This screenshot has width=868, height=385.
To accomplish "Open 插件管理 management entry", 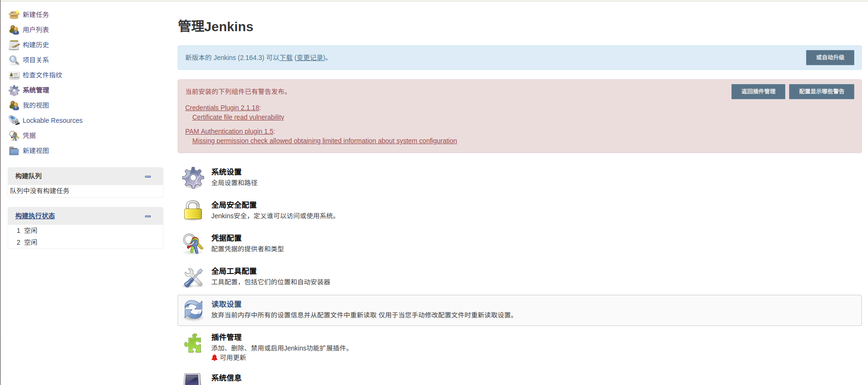I will (226, 337).
